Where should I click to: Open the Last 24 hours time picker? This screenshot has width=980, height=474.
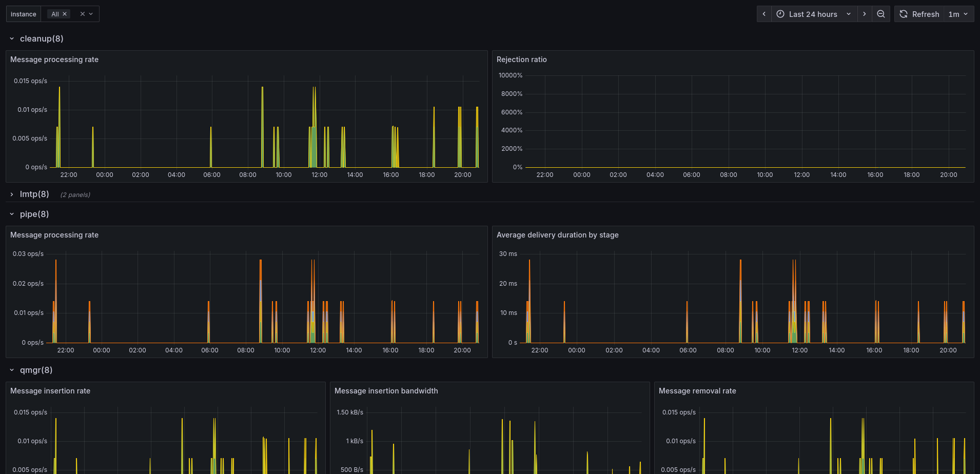[814, 14]
